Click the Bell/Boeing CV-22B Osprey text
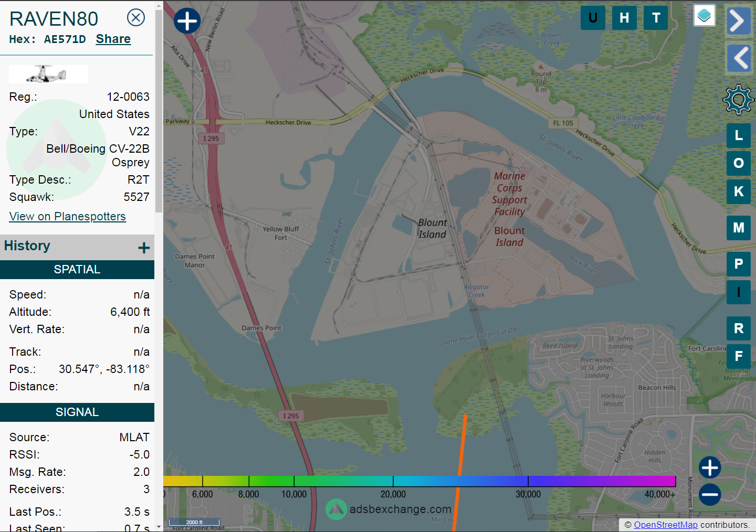This screenshot has height=532, width=756. [98, 155]
